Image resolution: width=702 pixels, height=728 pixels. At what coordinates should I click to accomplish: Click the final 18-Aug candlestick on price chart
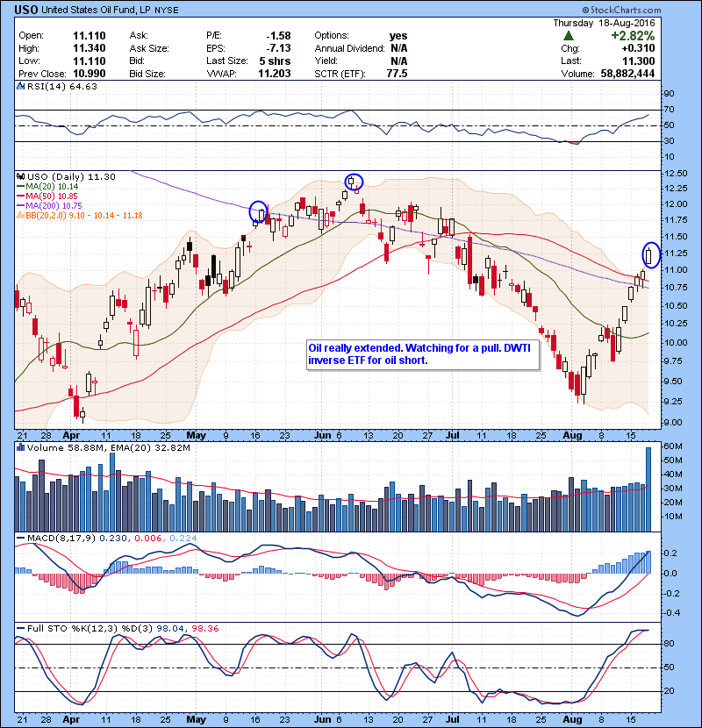click(649, 257)
